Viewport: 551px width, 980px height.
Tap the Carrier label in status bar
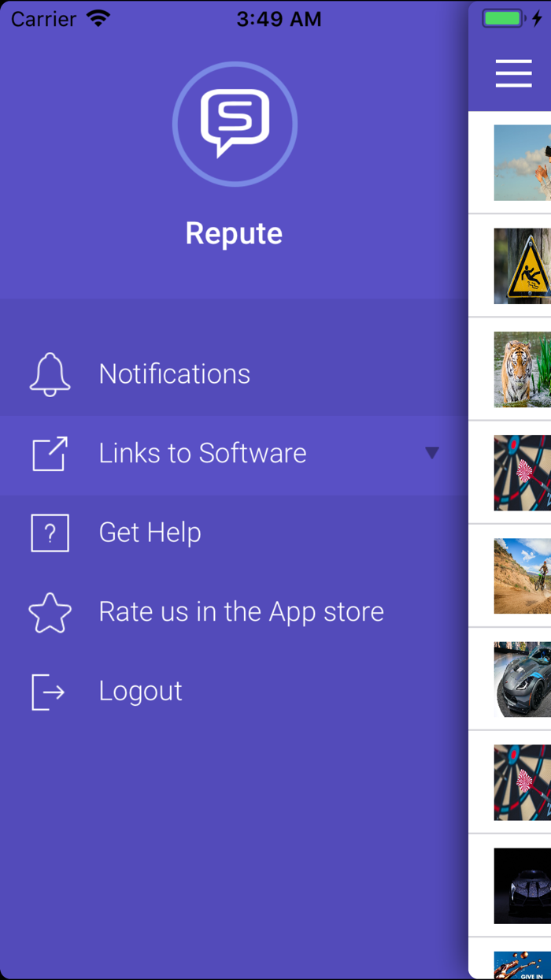(x=43, y=19)
